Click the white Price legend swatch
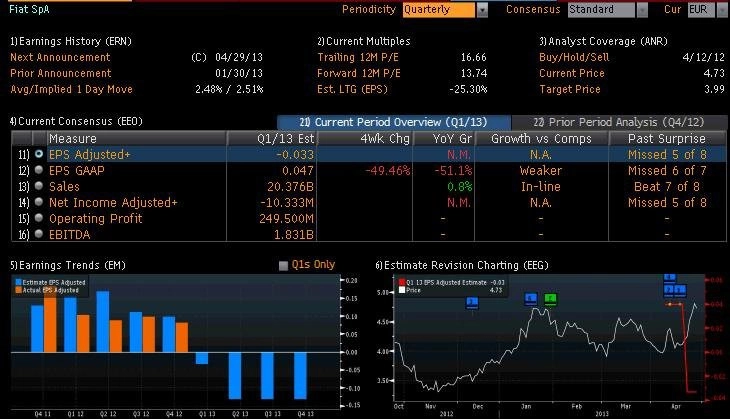 point(402,290)
